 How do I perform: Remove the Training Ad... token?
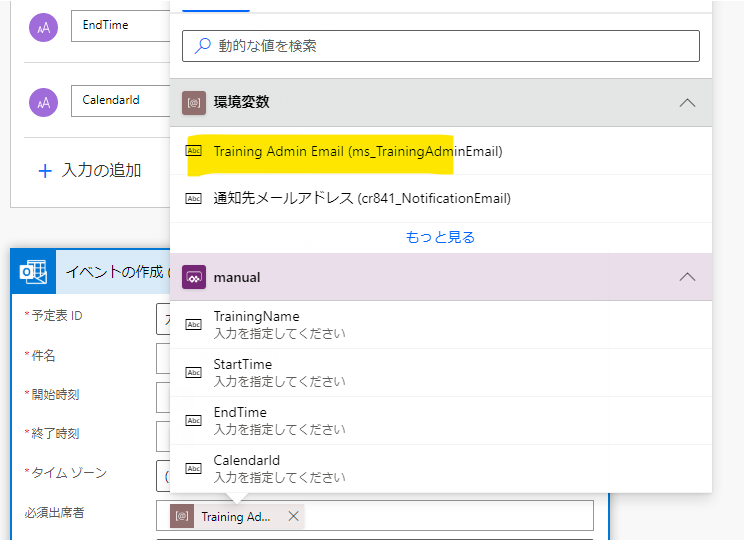point(294,516)
